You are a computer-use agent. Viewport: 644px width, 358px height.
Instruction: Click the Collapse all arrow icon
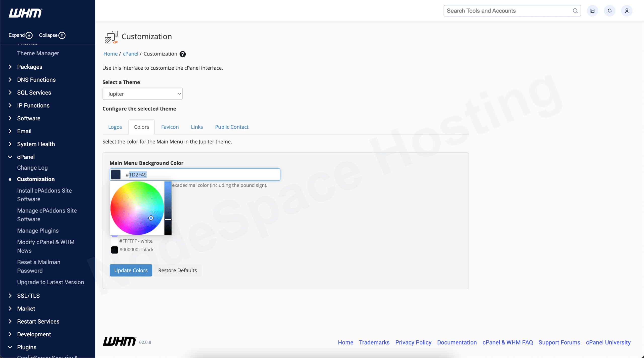click(x=62, y=35)
